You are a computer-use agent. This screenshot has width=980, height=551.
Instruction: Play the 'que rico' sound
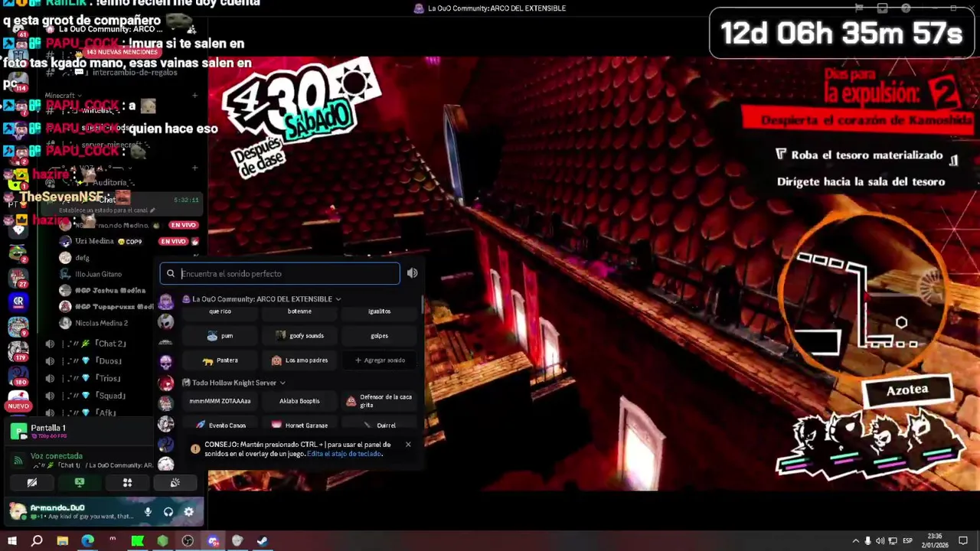(220, 311)
